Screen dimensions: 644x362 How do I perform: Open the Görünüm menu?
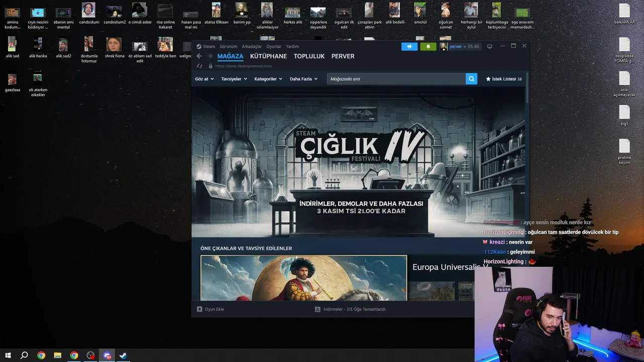pyautogui.click(x=228, y=46)
